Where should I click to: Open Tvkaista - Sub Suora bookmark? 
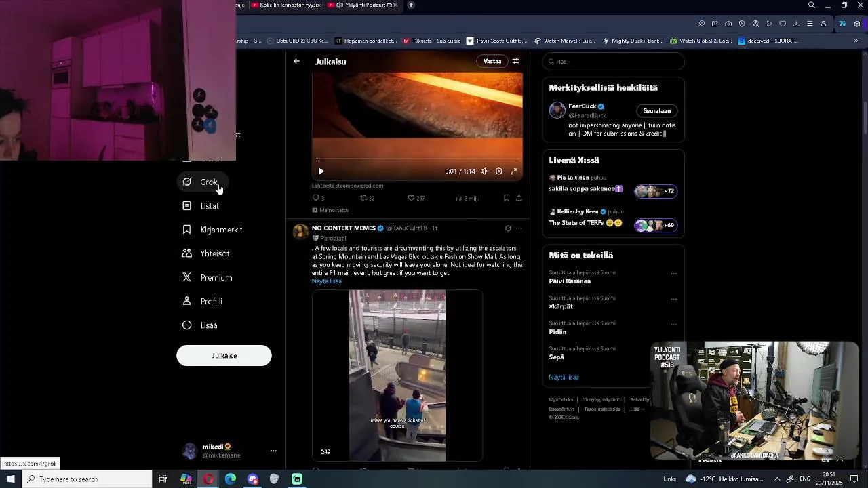click(432, 41)
